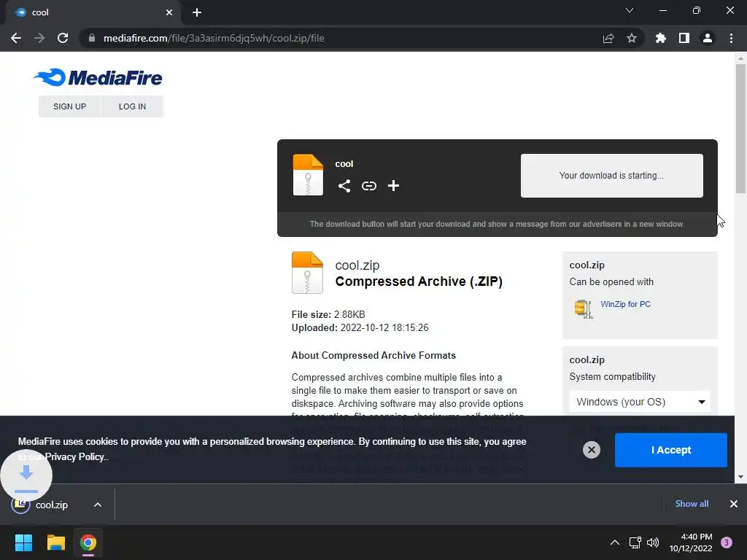Viewport: 747px width, 560px height.
Task: Click the scrollbar down arrow
Action: pyautogui.click(x=740, y=477)
